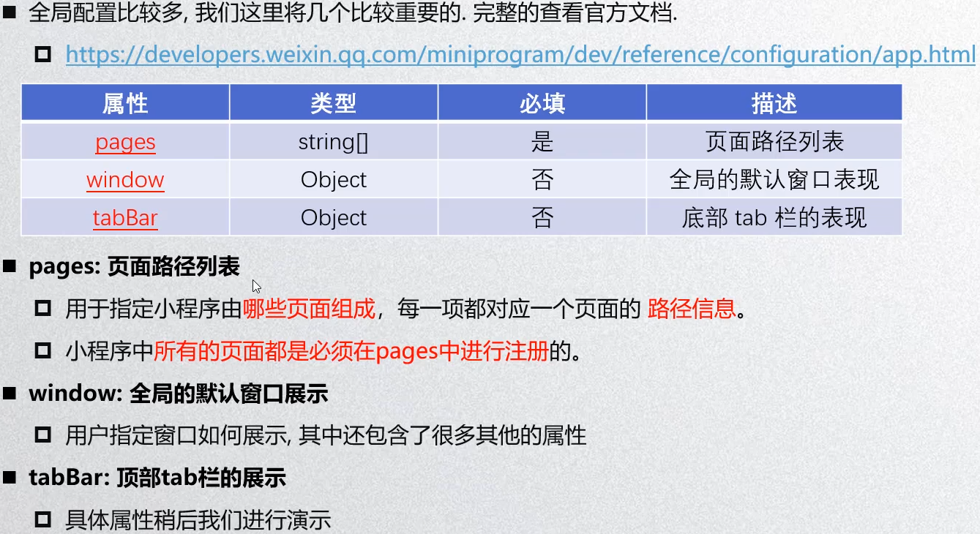980x534 pixels.
Task: Open the developers.weixin.qq.com app.html link
Action: pos(520,55)
